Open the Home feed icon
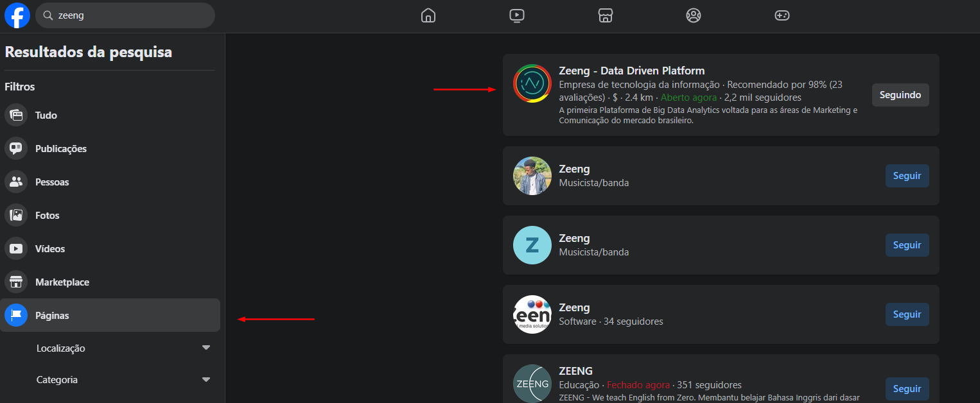The width and height of the screenshot is (980, 403). (x=428, y=15)
